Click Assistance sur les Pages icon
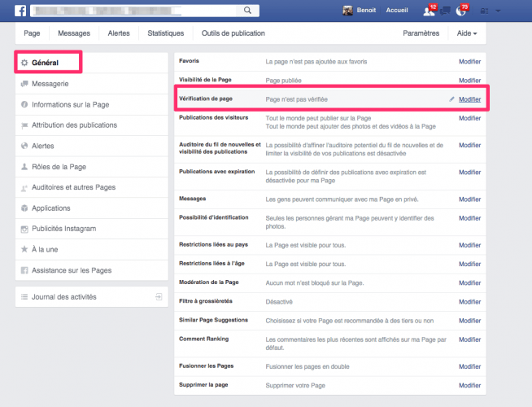 click(x=24, y=270)
